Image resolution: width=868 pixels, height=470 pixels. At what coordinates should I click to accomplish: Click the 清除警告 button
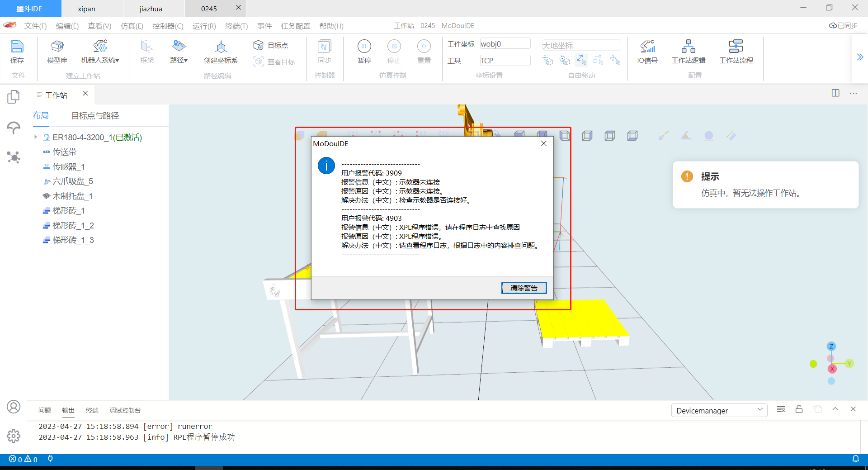pos(524,288)
